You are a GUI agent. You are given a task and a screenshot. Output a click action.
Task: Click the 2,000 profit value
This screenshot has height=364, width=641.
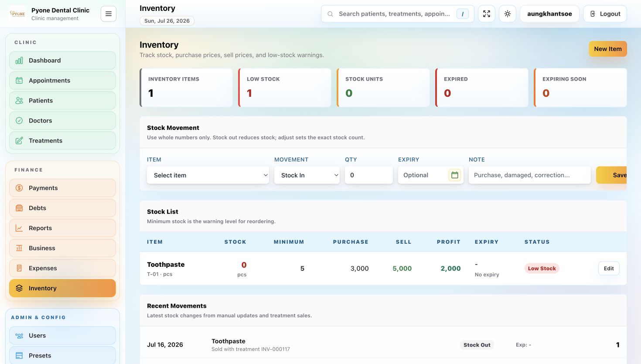[x=450, y=269]
